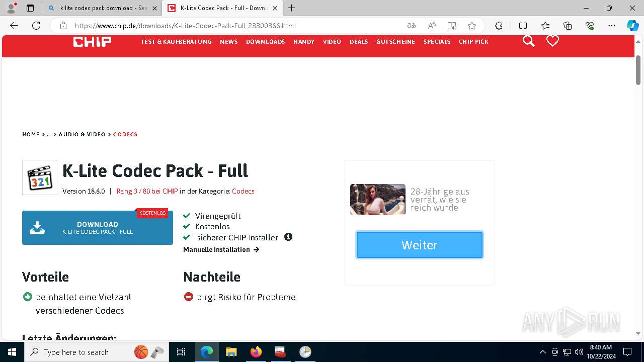Viewport: 644px width, 362px height.
Task: Open the favorites list icon
Action: (545, 26)
